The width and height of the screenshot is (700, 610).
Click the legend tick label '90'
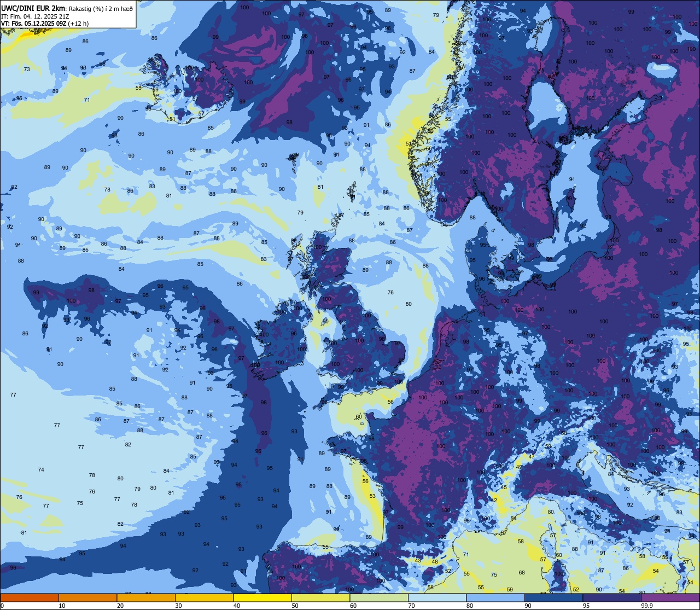click(528, 606)
